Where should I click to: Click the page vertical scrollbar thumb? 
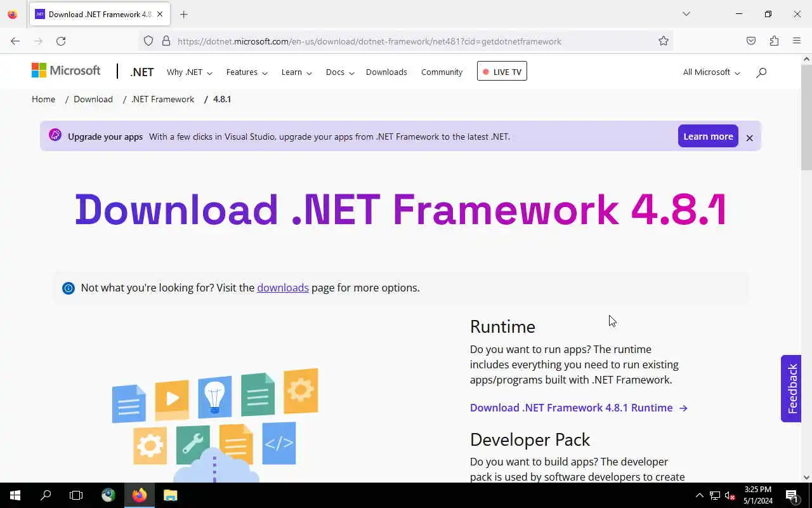(806, 117)
